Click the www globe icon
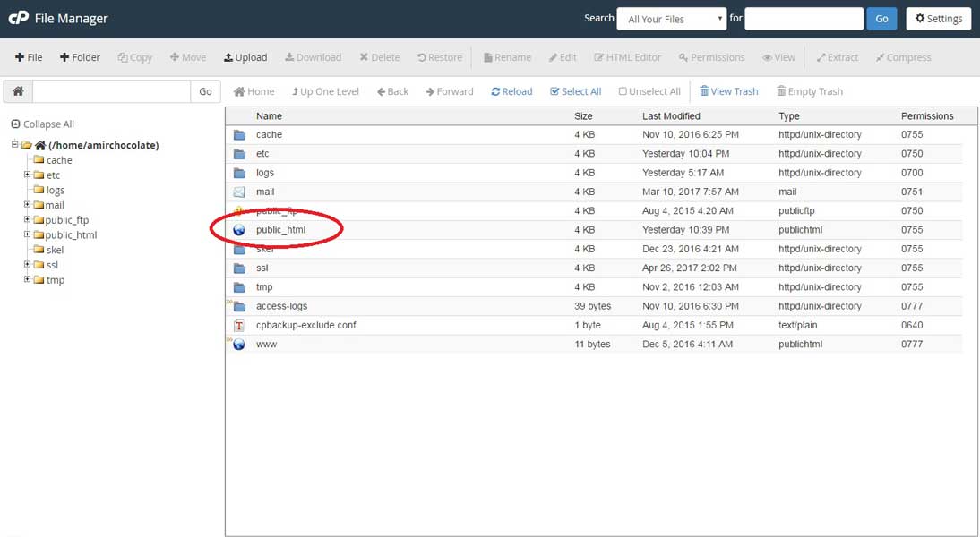 pos(239,344)
